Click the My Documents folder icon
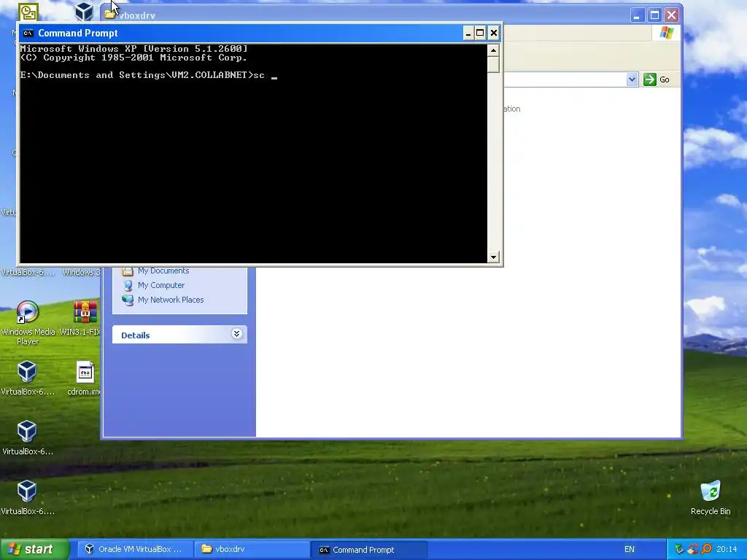Viewport: 747px width, 560px height. coord(127,271)
